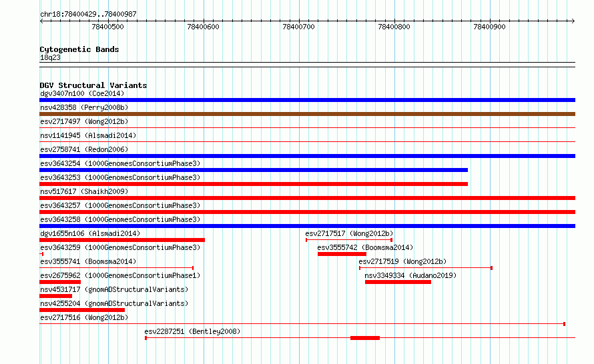Click nsv4531717 (gnomADStructuralVariants) label
This screenshot has height=364, width=594.
coord(114,289)
